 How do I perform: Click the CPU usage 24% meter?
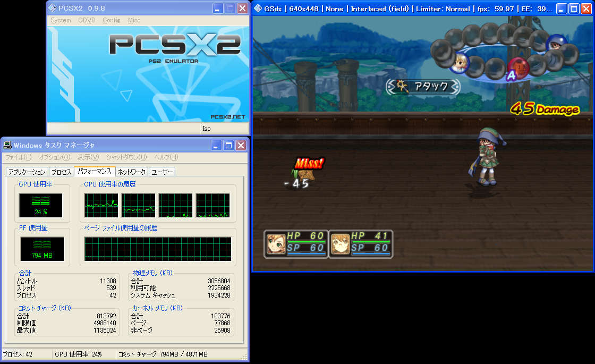coord(40,205)
